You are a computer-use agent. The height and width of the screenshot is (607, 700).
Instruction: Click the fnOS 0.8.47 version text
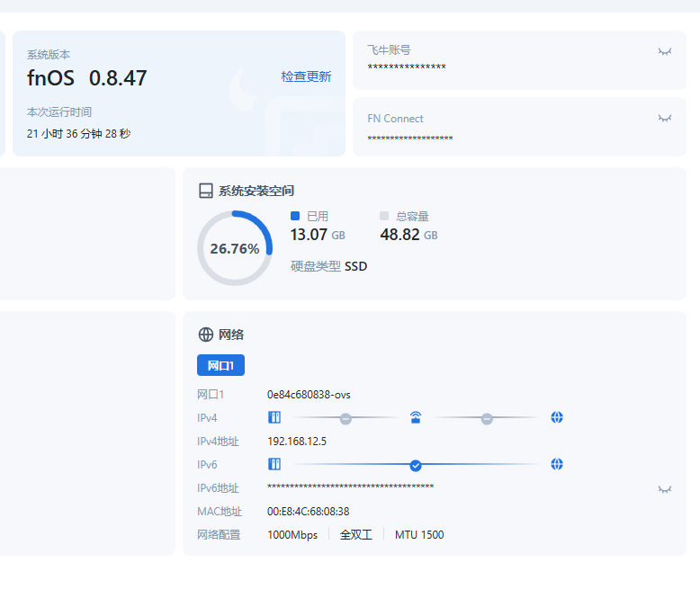coord(86,78)
